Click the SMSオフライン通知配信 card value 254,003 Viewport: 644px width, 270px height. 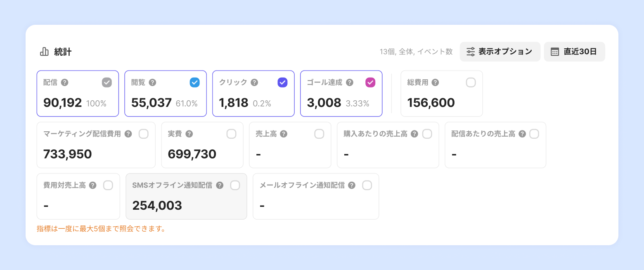[157, 206]
